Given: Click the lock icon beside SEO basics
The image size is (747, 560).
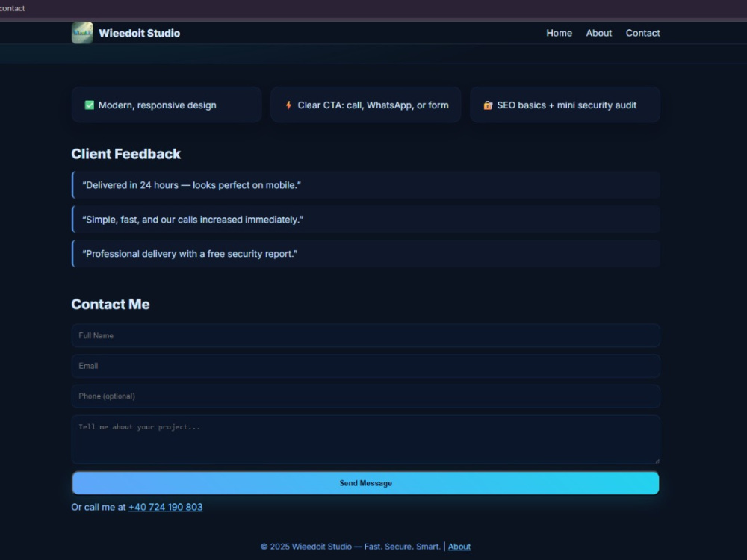Looking at the screenshot, I should (x=488, y=105).
